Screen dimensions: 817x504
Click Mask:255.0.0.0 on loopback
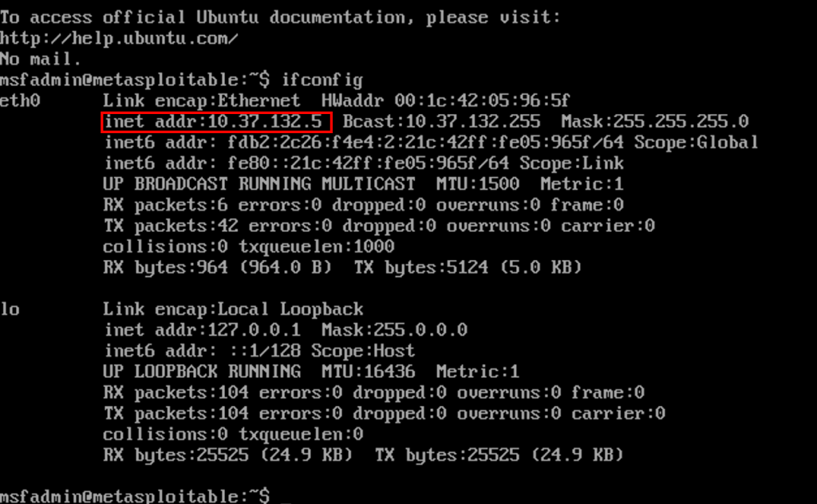(394, 329)
